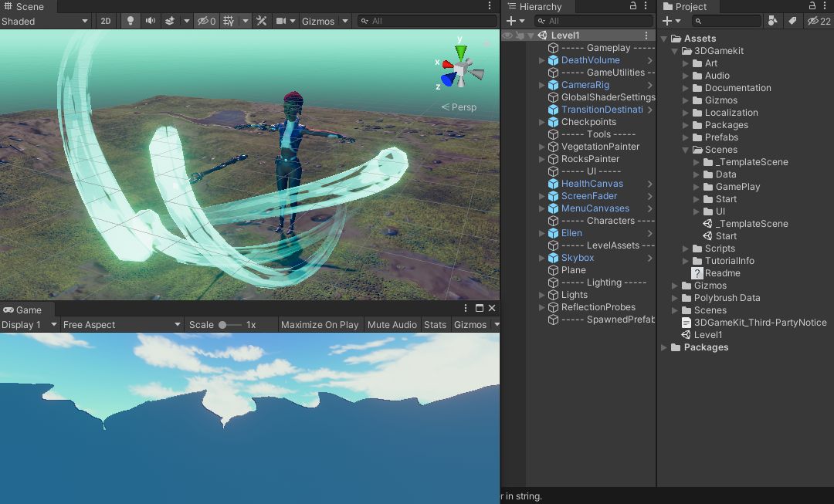Image resolution: width=834 pixels, height=504 pixels.
Task: Click the scene camera settings icon
Action: click(x=282, y=21)
